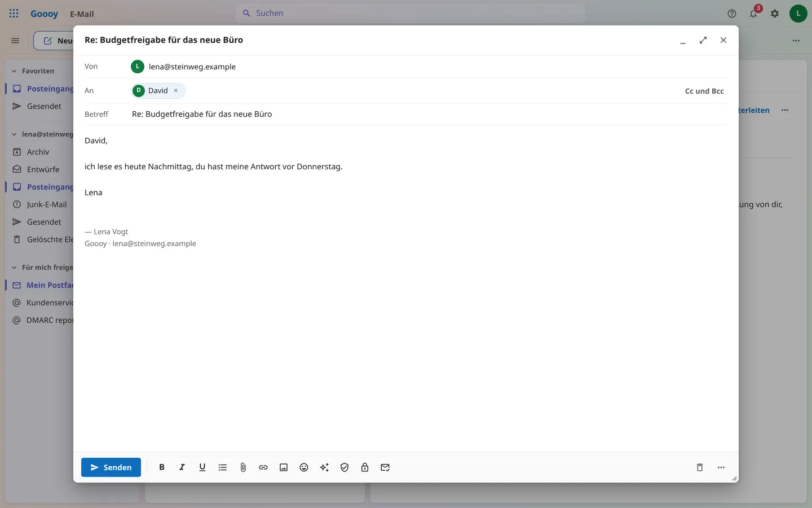Image resolution: width=812 pixels, height=508 pixels.
Task: Collapse the lena@steinweg account section
Action: pos(14,134)
